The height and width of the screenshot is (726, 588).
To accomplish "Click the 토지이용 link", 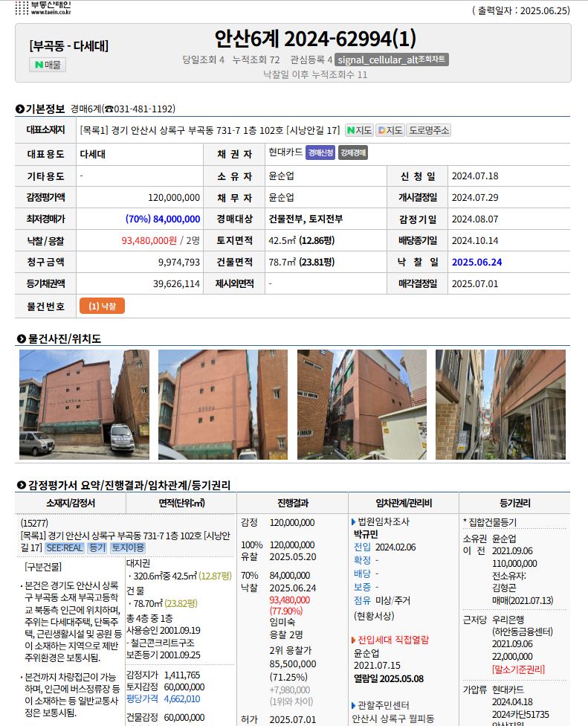I will (x=128, y=547).
